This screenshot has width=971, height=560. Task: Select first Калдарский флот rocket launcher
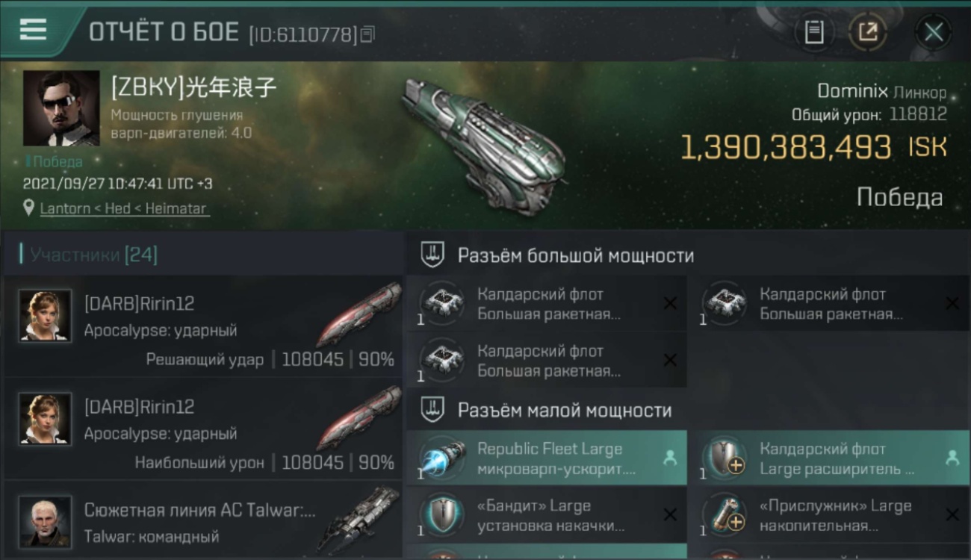click(547, 303)
